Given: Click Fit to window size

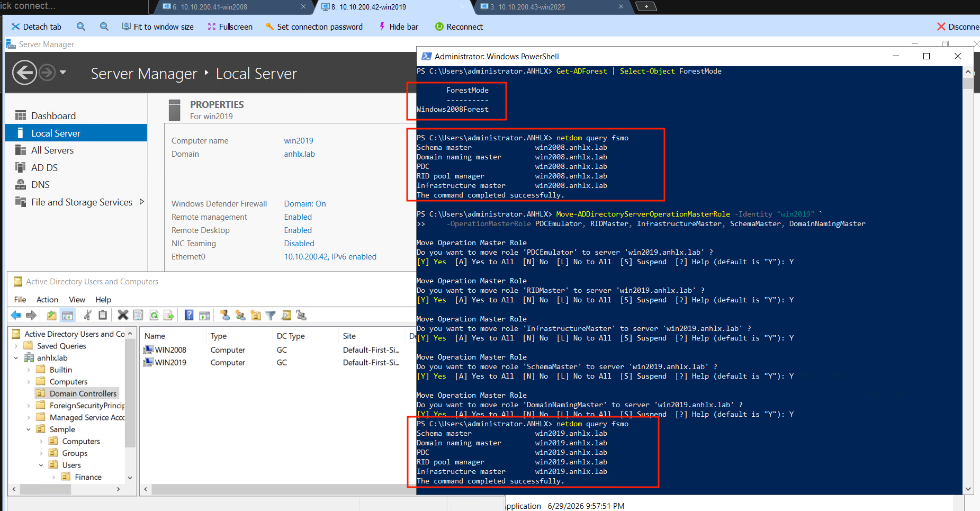Looking at the screenshot, I should pyautogui.click(x=158, y=26).
